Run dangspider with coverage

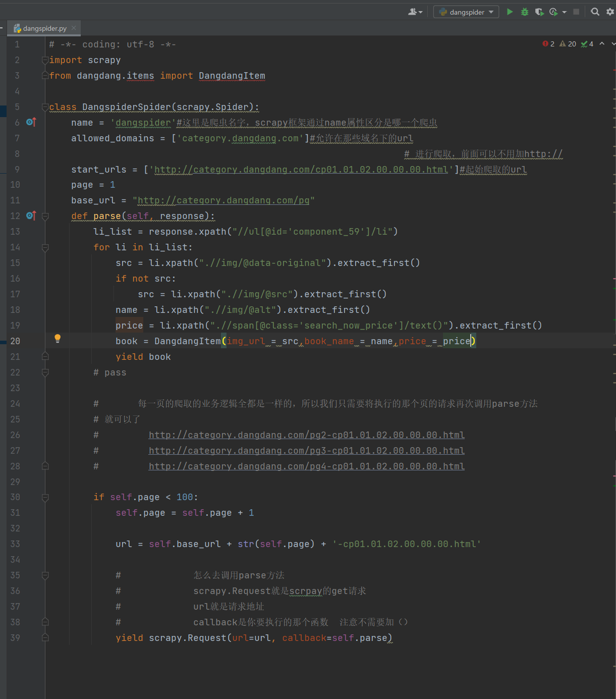click(x=539, y=12)
